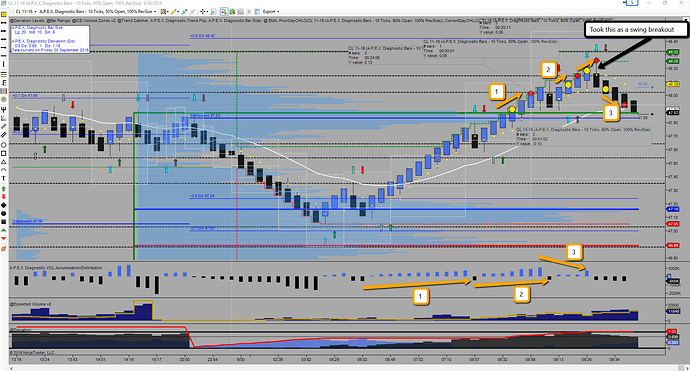Screen dimensions: 690x371
Task: Pick the Triangle drawing tool
Action: pos(4,162)
